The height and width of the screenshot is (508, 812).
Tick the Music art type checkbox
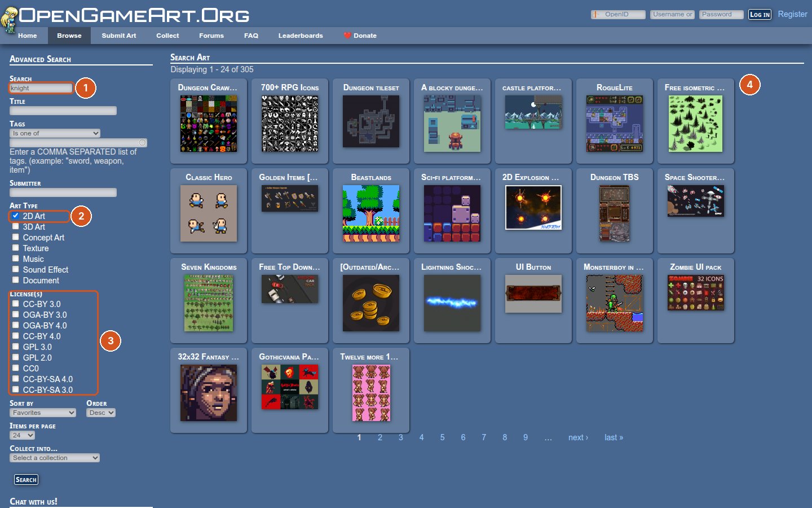coord(16,259)
